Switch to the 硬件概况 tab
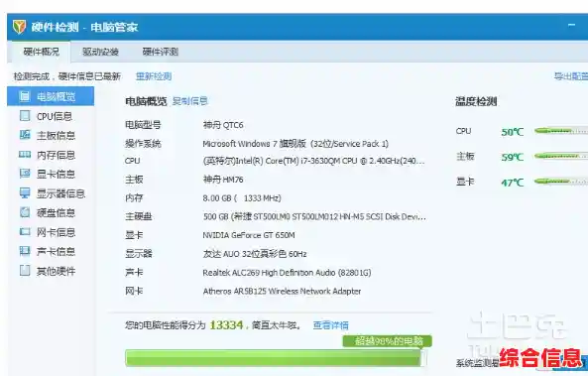 click(x=42, y=52)
